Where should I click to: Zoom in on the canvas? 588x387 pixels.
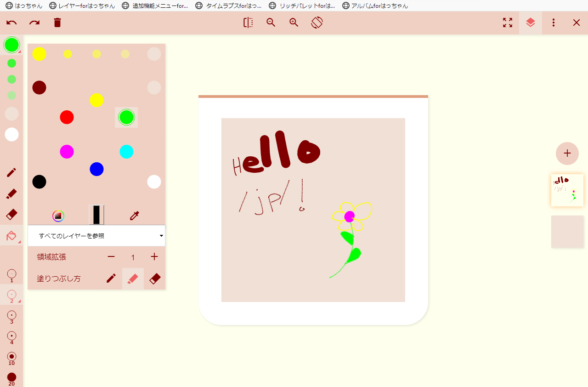294,23
